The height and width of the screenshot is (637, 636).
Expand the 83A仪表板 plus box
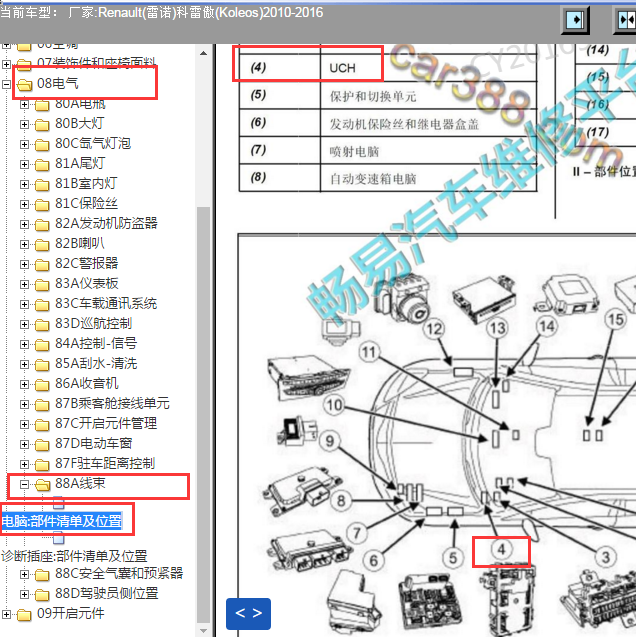click(x=24, y=284)
